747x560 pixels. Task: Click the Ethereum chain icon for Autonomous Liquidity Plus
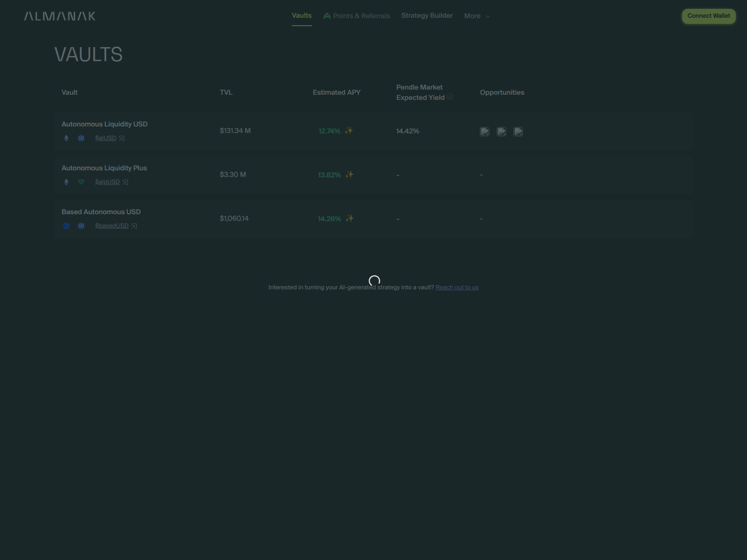66,182
